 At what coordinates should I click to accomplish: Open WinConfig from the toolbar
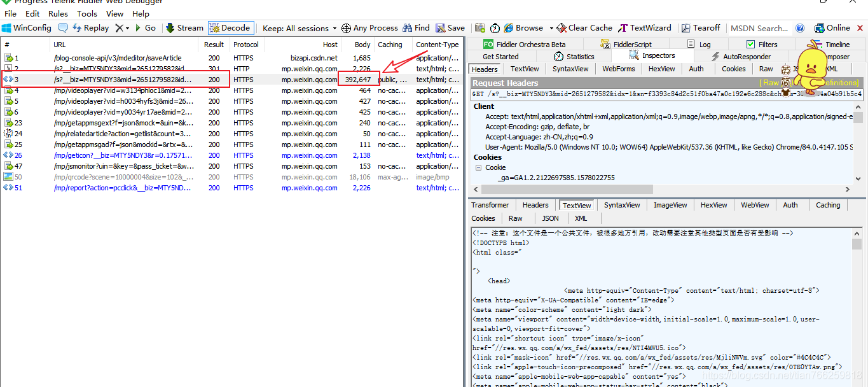[x=26, y=28]
